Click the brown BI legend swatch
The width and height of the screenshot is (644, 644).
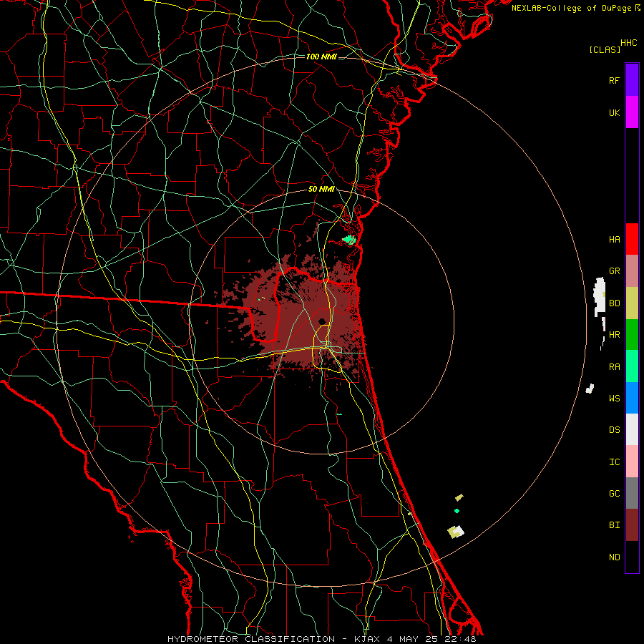[632, 525]
